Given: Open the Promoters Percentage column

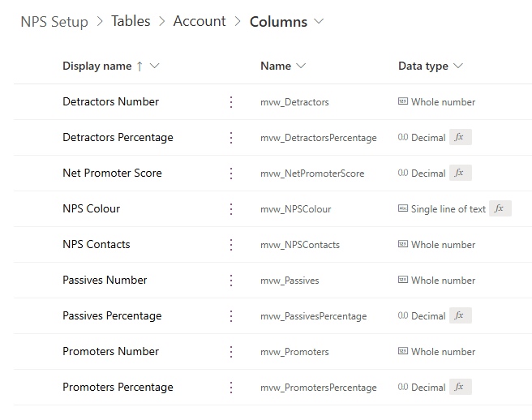Looking at the screenshot, I should point(118,388).
